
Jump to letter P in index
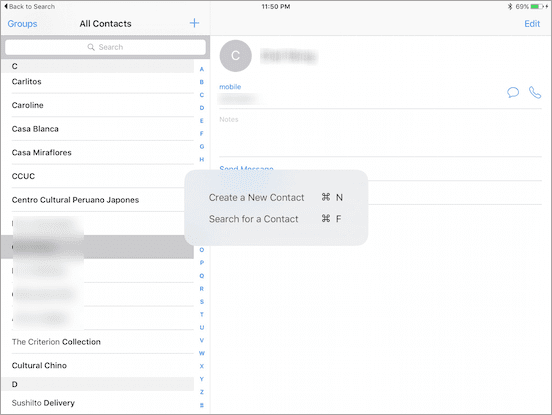coord(202,263)
